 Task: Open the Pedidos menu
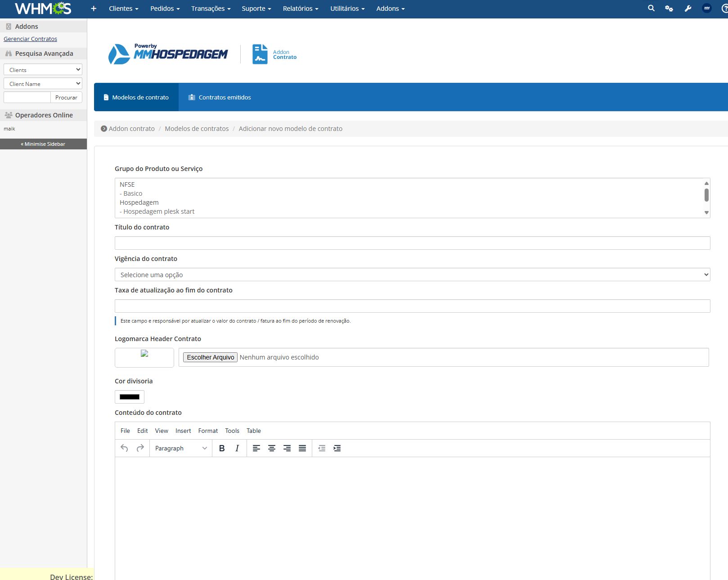(x=165, y=9)
